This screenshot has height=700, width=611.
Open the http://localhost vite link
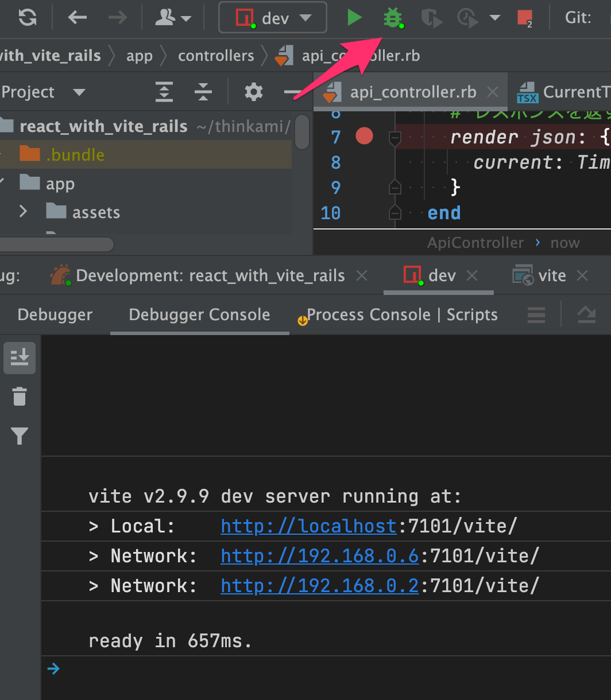308,526
